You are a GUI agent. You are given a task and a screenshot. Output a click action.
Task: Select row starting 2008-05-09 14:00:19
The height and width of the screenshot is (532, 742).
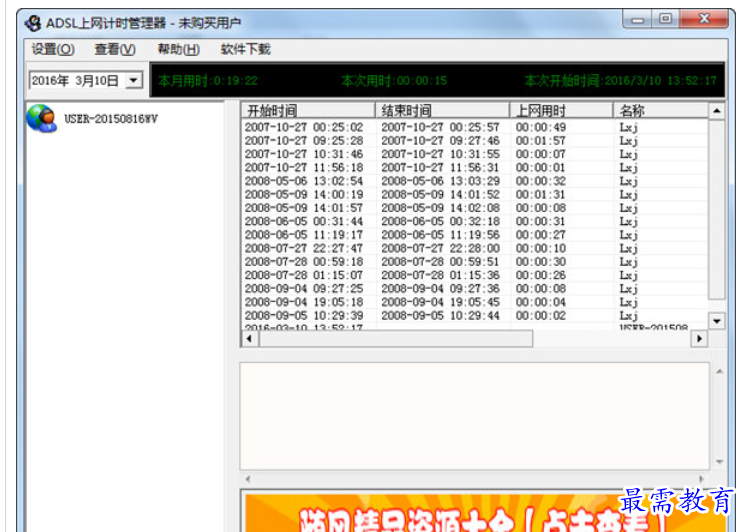(x=475, y=195)
